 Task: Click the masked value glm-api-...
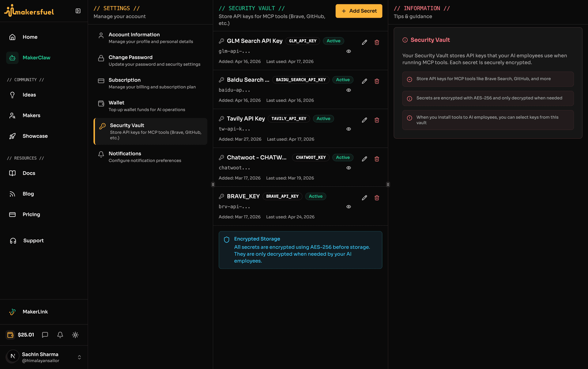click(234, 51)
